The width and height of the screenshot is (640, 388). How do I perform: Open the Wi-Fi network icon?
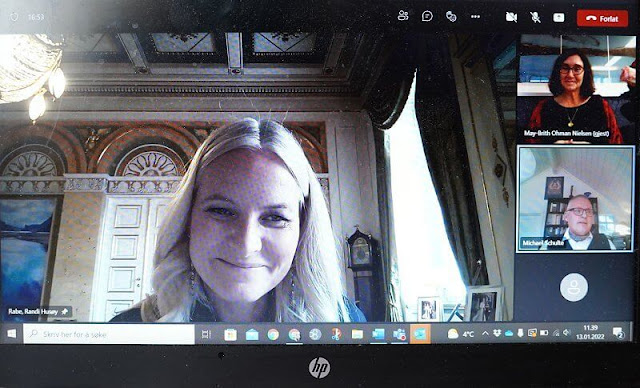[x=556, y=333]
